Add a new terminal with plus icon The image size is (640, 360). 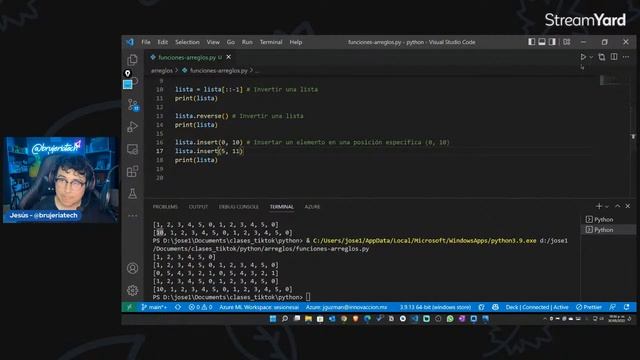(x=599, y=206)
